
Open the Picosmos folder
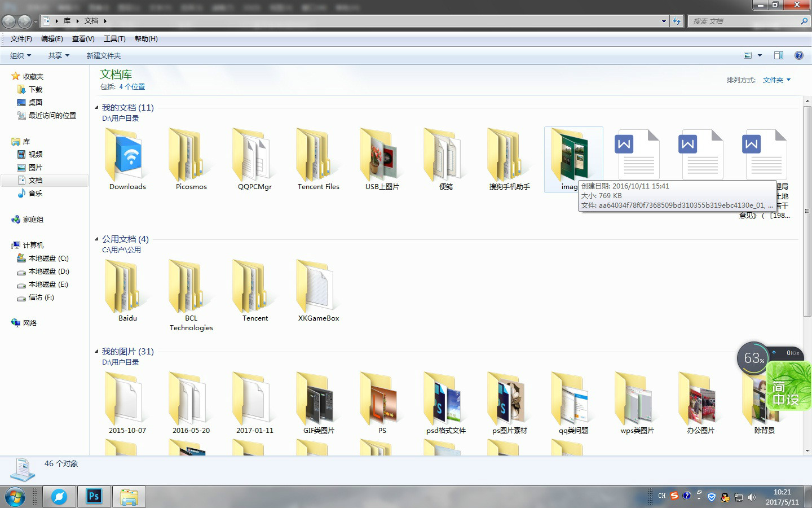click(x=191, y=156)
